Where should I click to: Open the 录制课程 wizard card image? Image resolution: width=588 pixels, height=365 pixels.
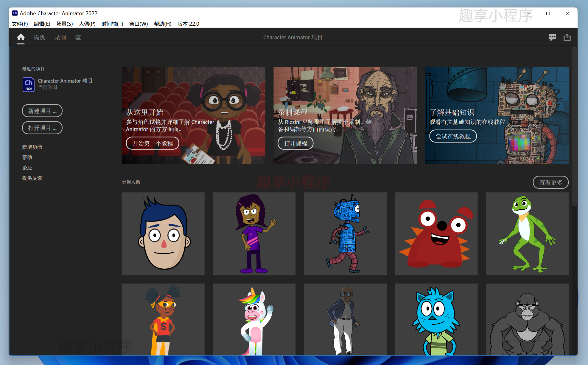pyautogui.click(x=345, y=115)
